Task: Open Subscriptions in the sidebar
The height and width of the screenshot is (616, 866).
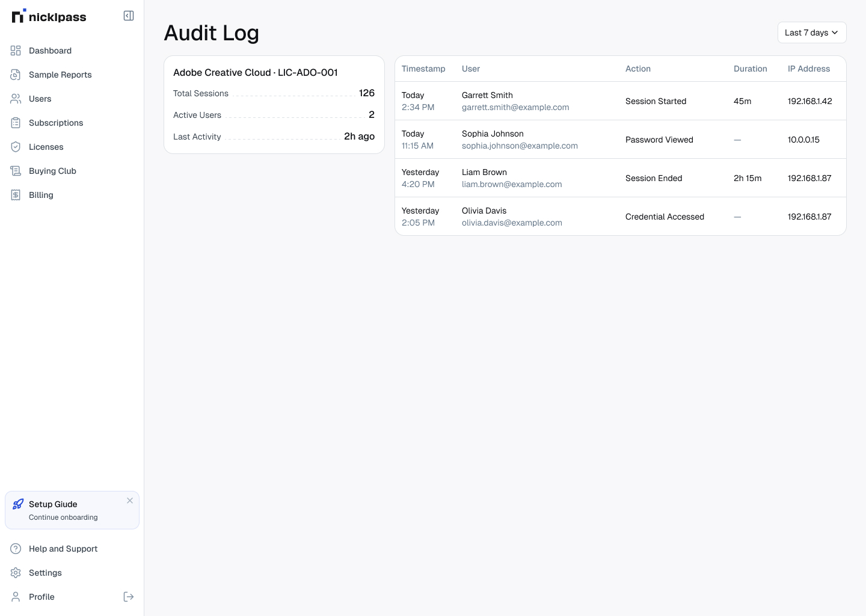Action: (56, 123)
